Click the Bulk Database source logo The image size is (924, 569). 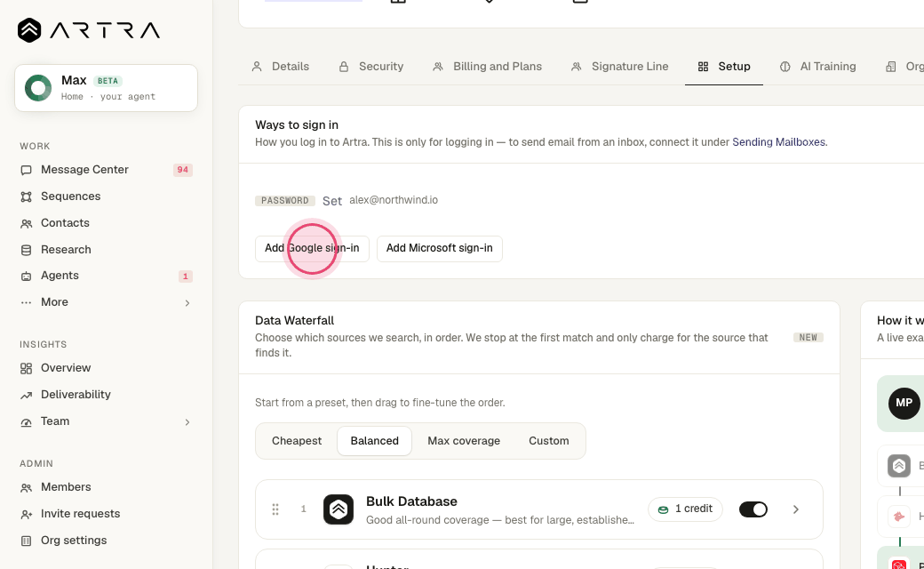point(339,509)
